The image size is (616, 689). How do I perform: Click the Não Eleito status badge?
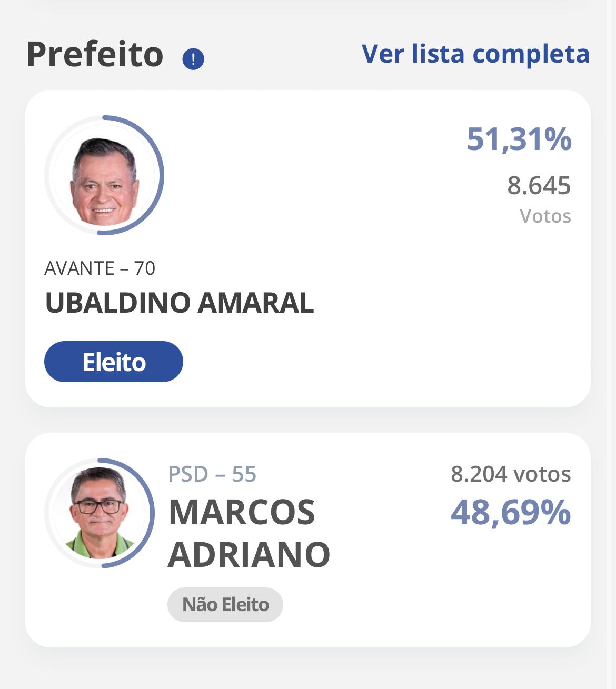(x=225, y=605)
